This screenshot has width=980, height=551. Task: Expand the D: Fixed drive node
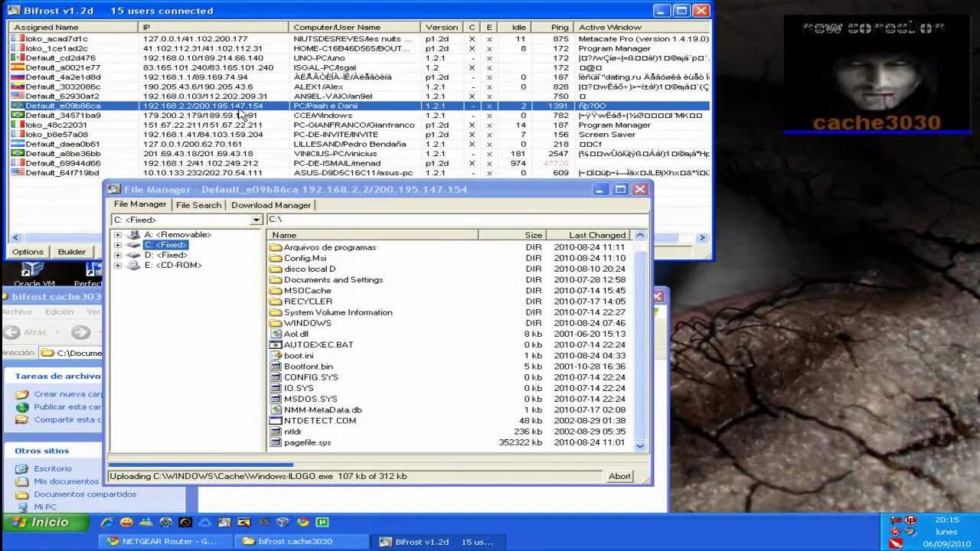pyautogui.click(x=117, y=255)
